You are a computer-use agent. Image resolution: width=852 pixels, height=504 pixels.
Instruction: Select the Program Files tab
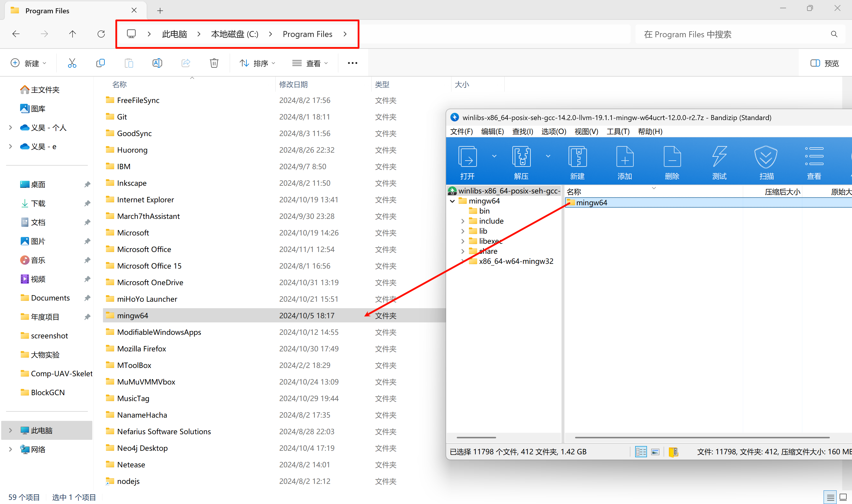point(75,11)
